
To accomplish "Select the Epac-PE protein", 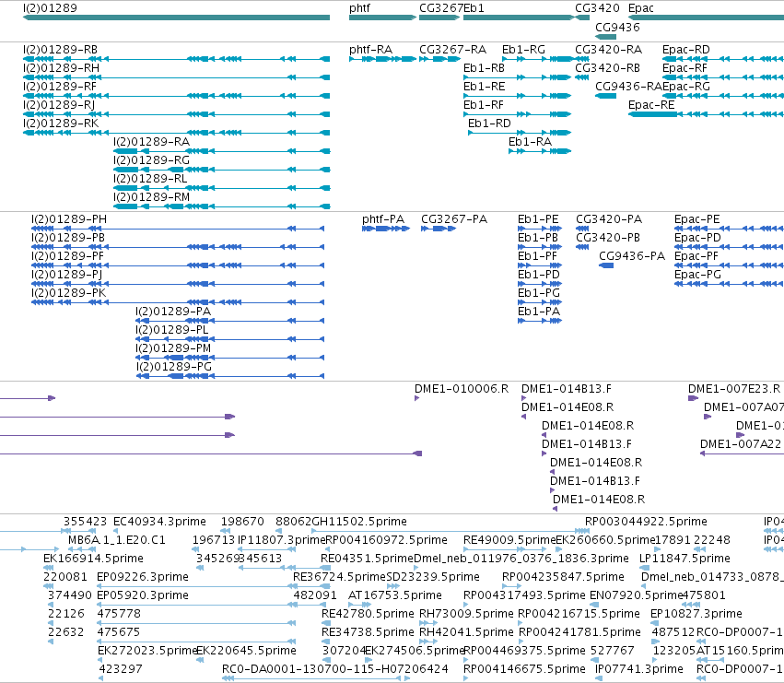I will tap(697, 219).
